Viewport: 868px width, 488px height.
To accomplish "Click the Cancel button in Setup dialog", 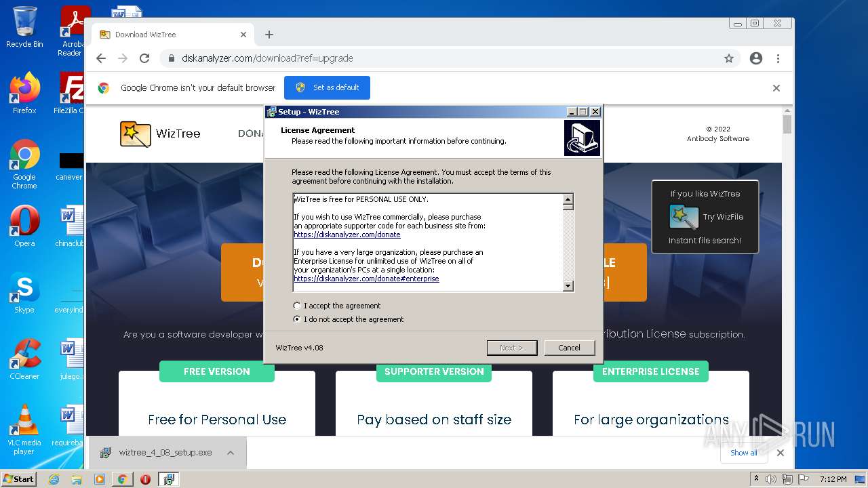I will coord(569,348).
